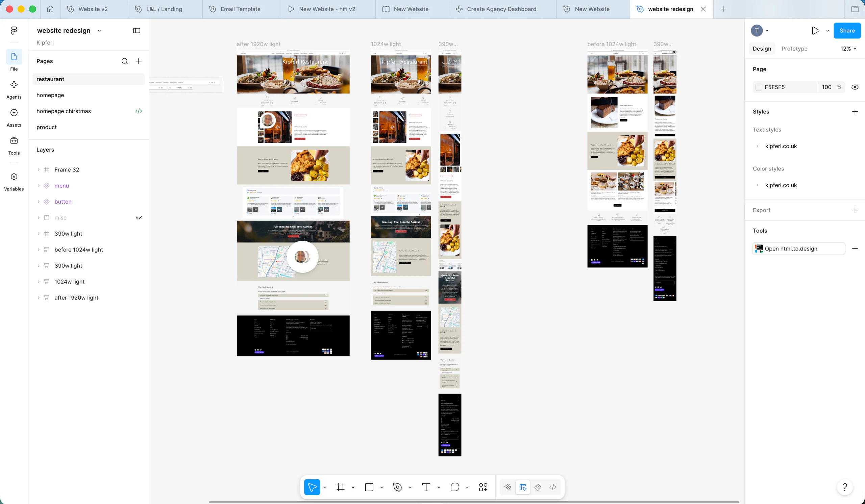
Task: Click the 100 opacity percentage field
Action: tap(826, 87)
